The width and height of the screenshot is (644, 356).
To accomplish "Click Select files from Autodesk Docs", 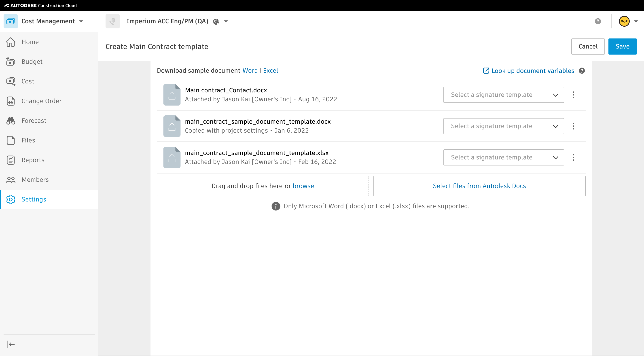I will pyautogui.click(x=479, y=186).
